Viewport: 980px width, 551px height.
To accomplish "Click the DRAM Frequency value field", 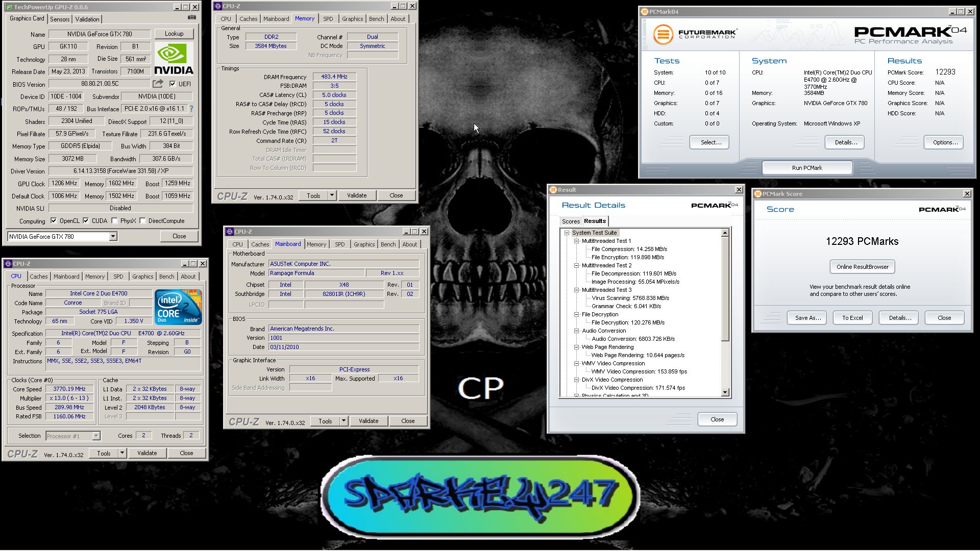I will (x=334, y=77).
